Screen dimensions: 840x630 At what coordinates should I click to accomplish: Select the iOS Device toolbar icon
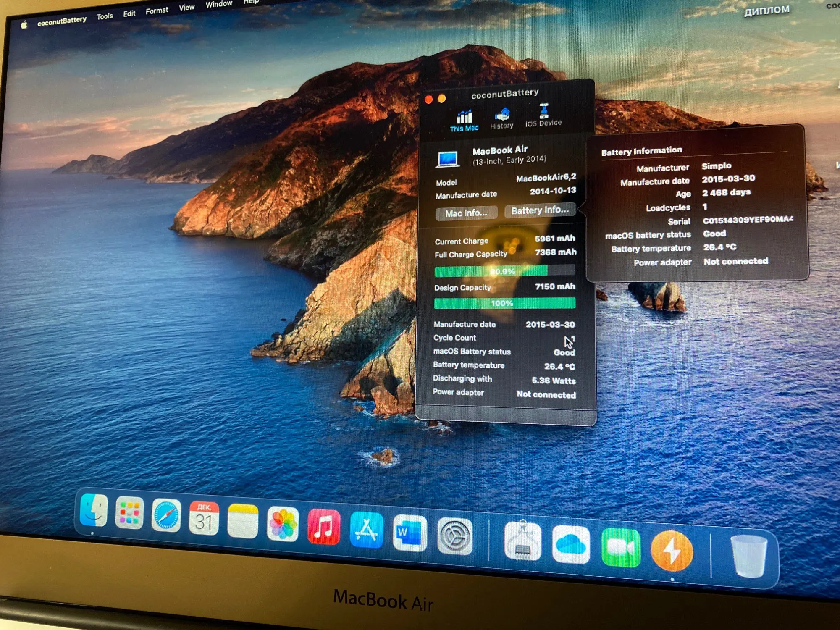[x=543, y=115]
